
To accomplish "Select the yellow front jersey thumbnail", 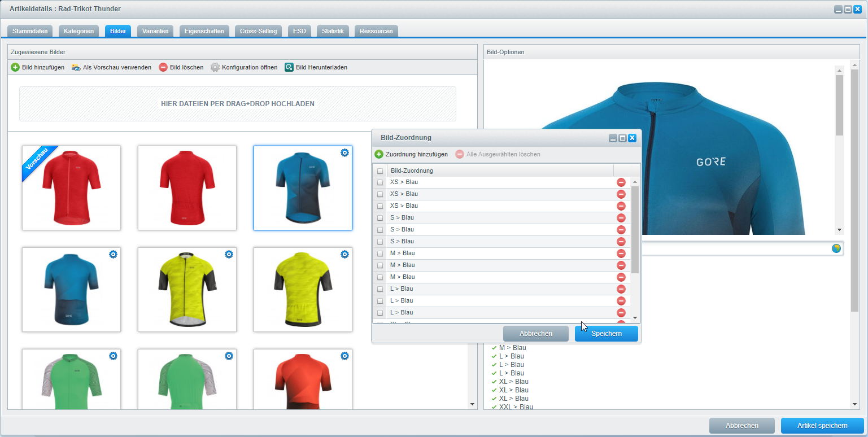I will pos(187,290).
